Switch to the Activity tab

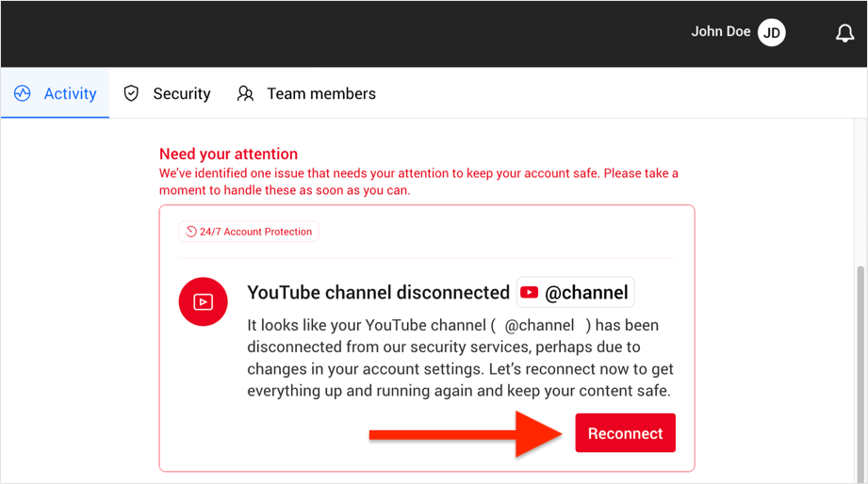pyautogui.click(x=56, y=93)
